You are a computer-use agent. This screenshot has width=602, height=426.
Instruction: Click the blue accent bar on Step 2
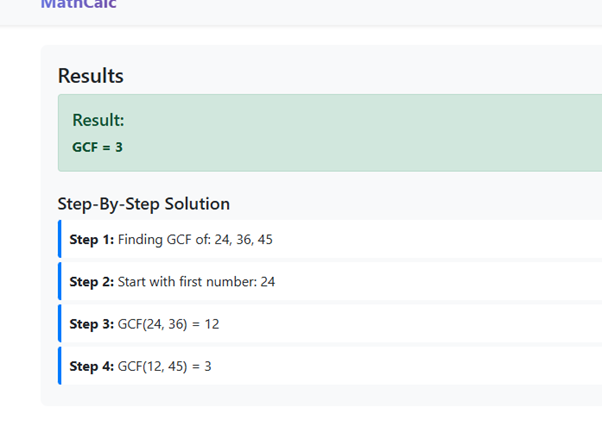point(60,282)
